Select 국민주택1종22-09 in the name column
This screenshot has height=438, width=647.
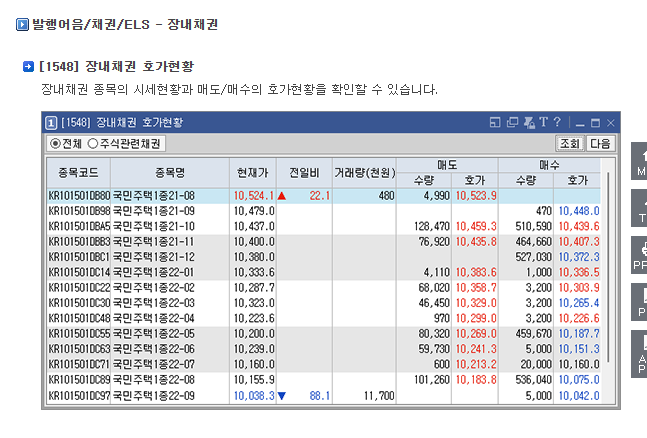(x=154, y=396)
